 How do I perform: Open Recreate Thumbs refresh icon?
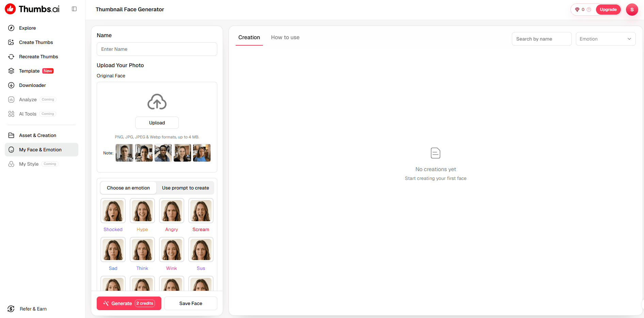[x=11, y=57]
